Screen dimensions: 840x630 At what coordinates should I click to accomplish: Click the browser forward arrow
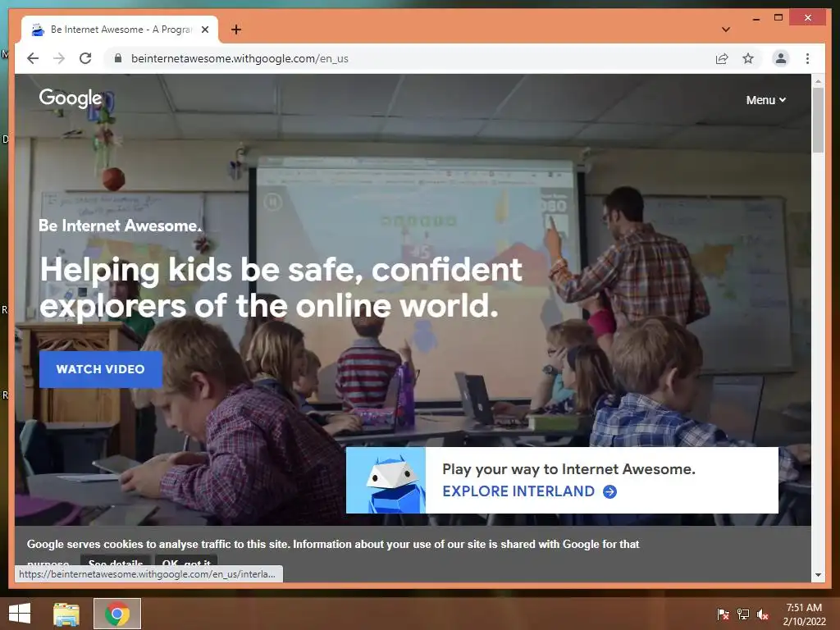[59, 58]
